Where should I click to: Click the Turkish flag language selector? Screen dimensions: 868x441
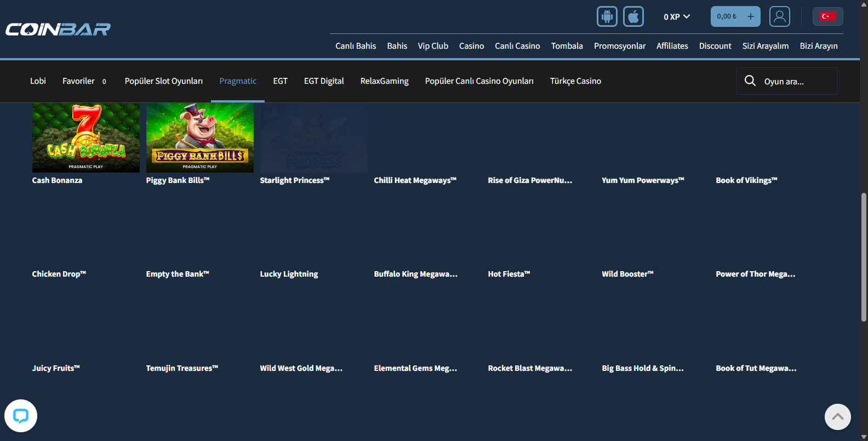(x=827, y=16)
